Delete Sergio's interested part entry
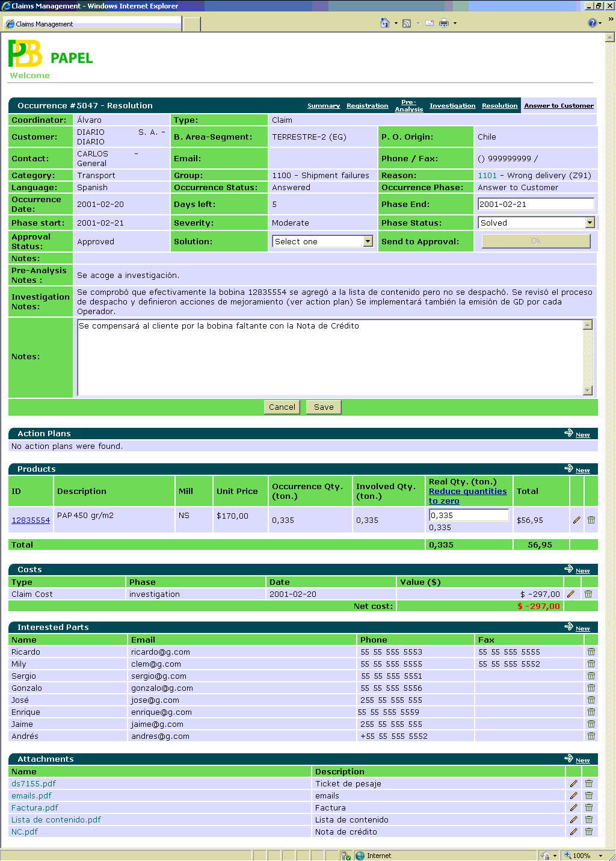Image resolution: width=616 pixels, height=861 pixels. 591,676
